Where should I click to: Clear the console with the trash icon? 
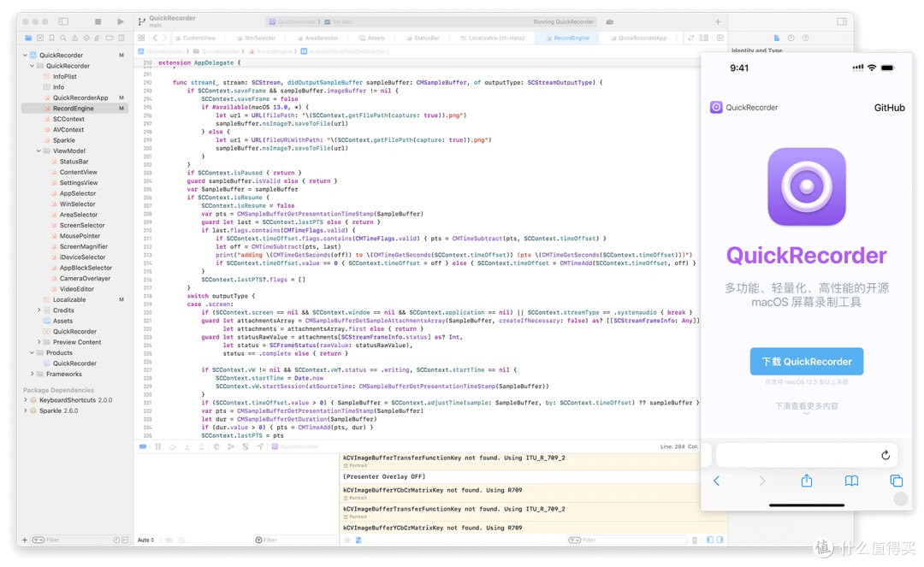tap(694, 540)
